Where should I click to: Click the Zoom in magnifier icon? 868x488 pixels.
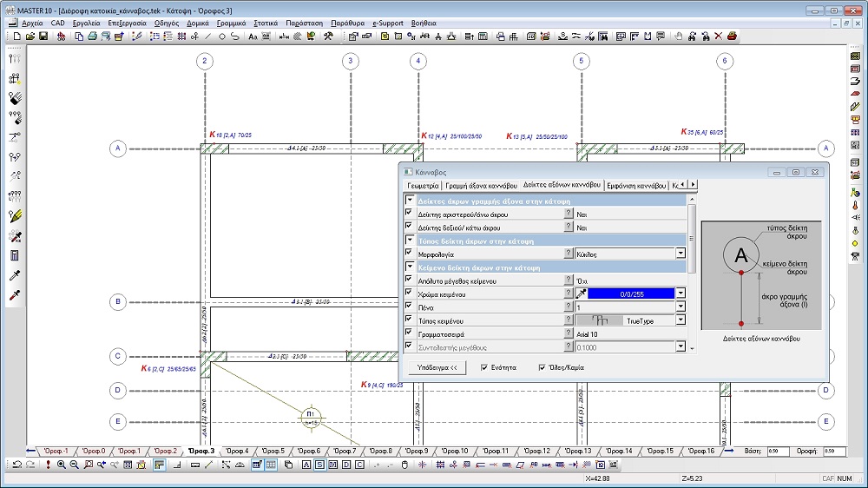point(62,465)
